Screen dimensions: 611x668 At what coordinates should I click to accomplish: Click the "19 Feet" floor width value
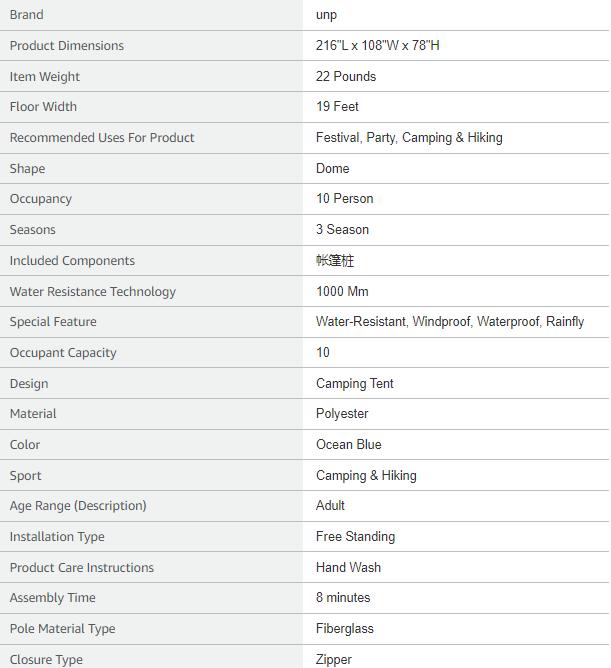coord(337,107)
